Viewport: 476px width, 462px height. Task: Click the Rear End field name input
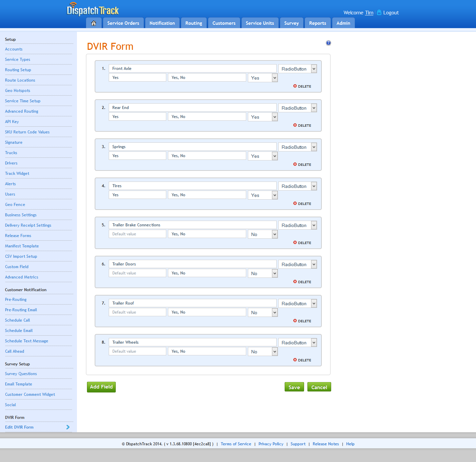tap(192, 108)
